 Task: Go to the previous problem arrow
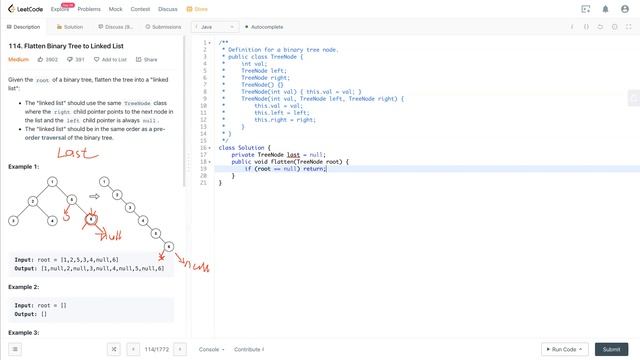[133, 349]
